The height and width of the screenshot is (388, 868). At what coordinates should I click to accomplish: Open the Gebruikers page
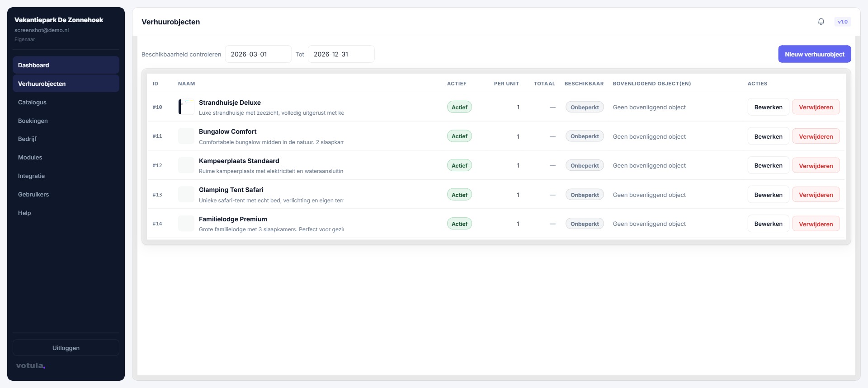pos(33,194)
